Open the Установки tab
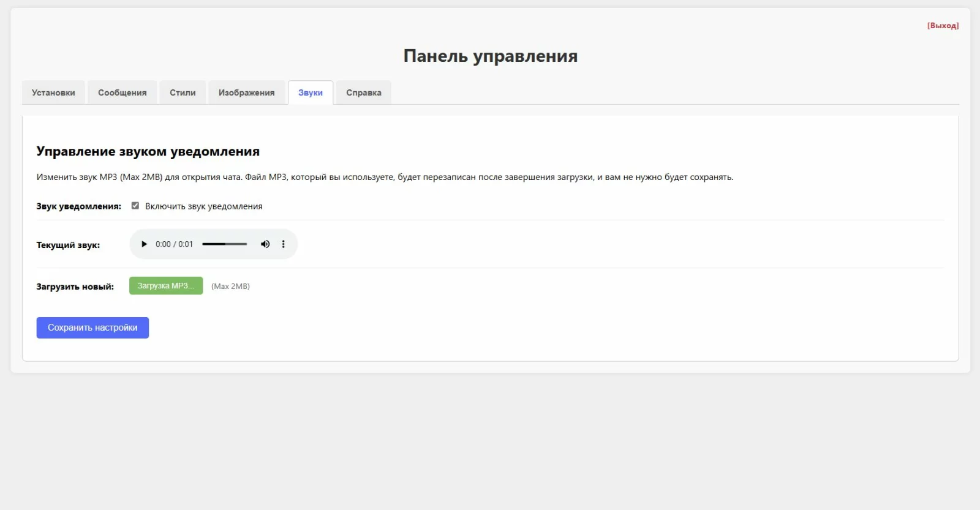The width and height of the screenshot is (980, 510). tap(53, 93)
